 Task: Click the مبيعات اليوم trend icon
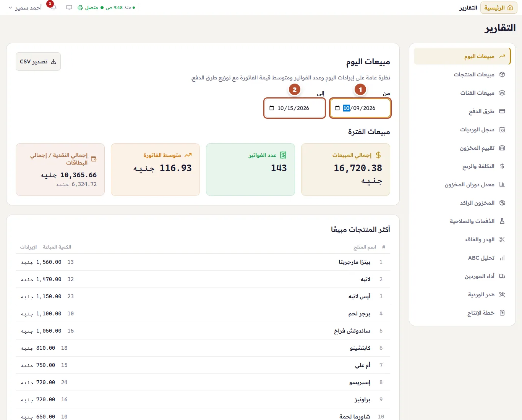[x=502, y=56]
